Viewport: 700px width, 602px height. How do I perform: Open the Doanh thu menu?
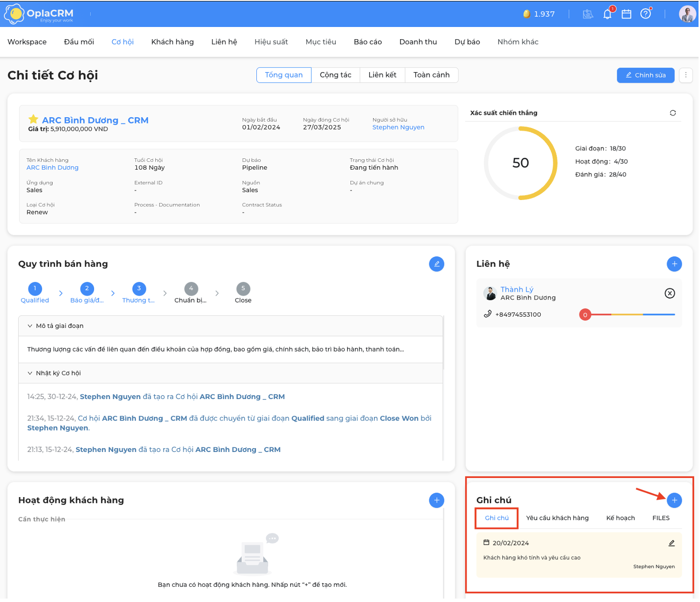[x=418, y=42]
